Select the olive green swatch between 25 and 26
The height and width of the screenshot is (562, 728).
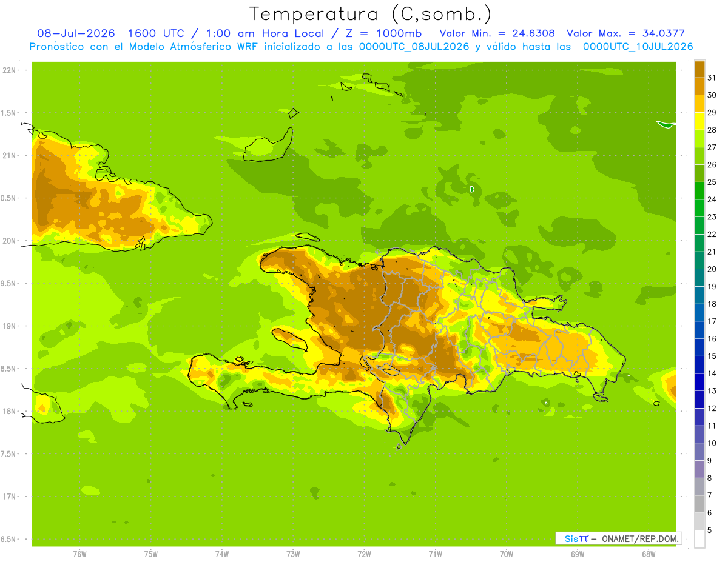point(699,173)
